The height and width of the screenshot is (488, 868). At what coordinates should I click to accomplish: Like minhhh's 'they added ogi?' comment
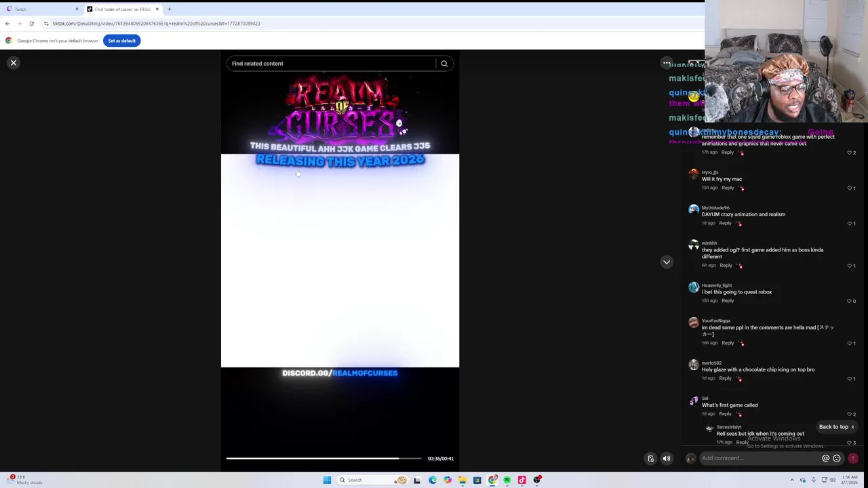(x=850, y=266)
